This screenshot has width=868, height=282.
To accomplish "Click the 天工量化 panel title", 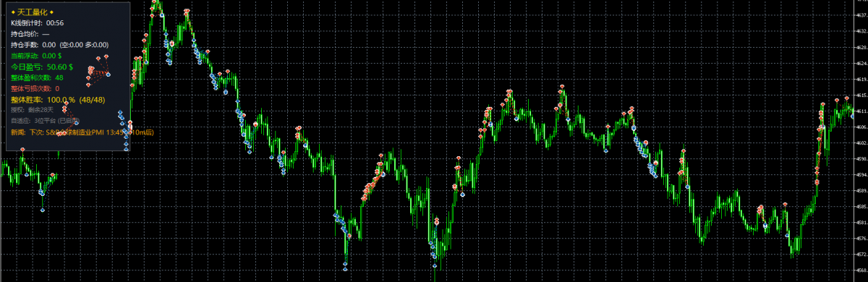I will (x=33, y=12).
